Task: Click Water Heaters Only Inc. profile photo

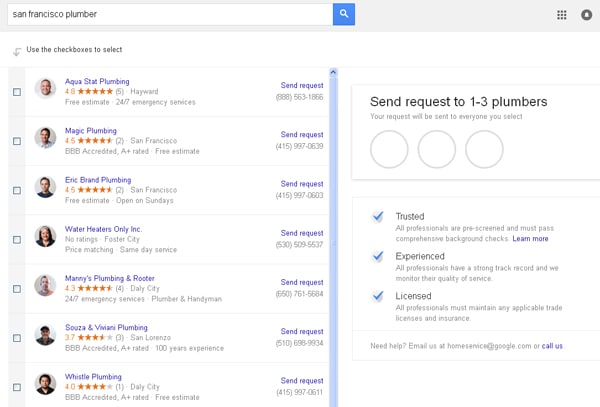Action: click(45, 236)
